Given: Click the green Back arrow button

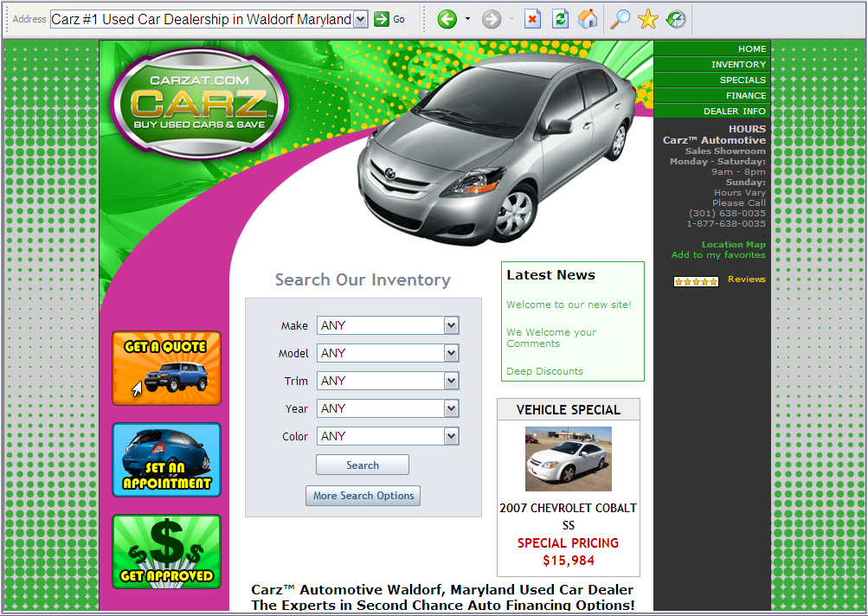Looking at the screenshot, I should click(x=447, y=19).
